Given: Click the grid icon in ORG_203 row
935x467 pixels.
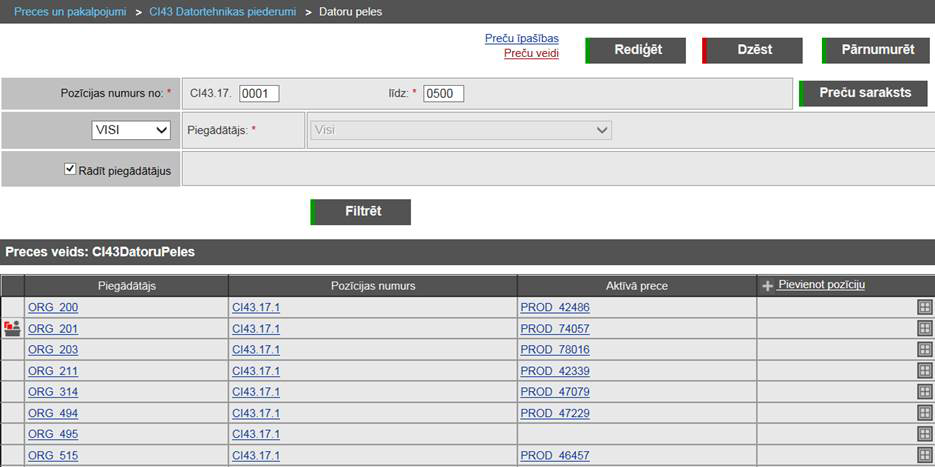Looking at the screenshot, I should click(x=924, y=349).
